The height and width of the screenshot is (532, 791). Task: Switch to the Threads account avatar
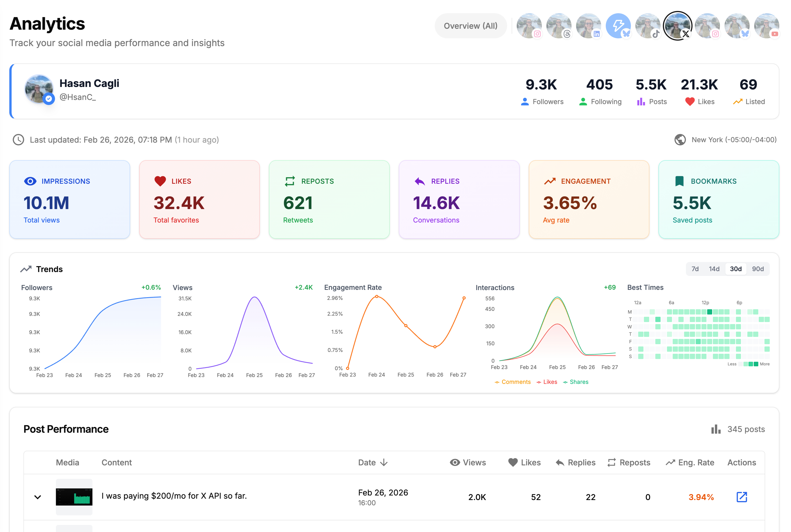[559, 26]
